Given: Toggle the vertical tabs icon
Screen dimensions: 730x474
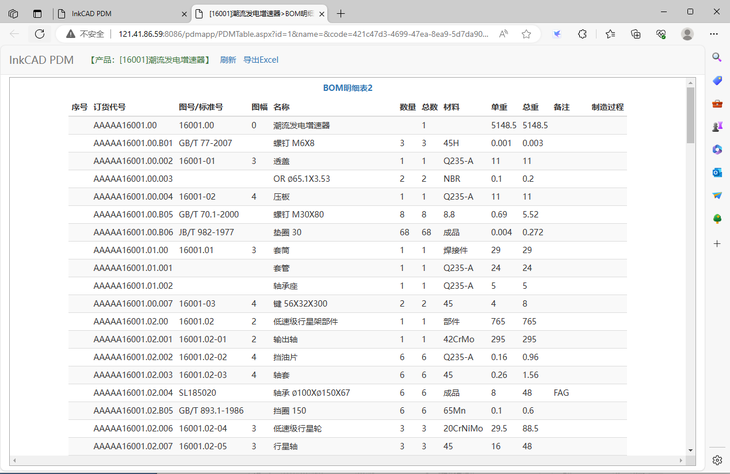Looking at the screenshot, I should tap(37, 14).
